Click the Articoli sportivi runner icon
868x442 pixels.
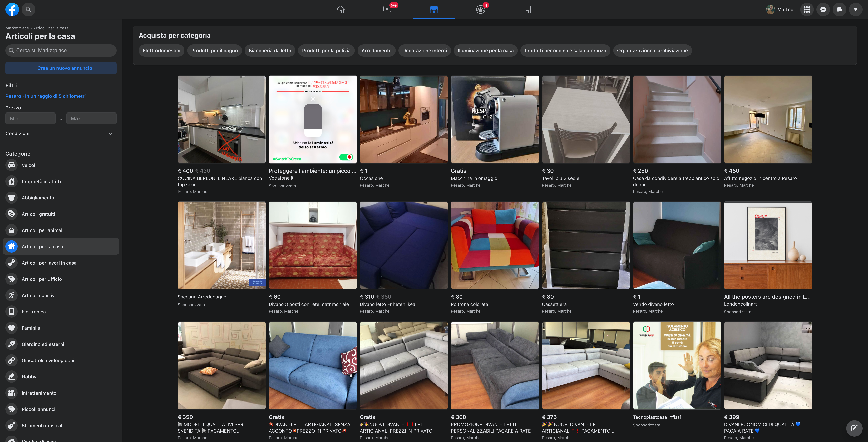pyautogui.click(x=12, y=295)
